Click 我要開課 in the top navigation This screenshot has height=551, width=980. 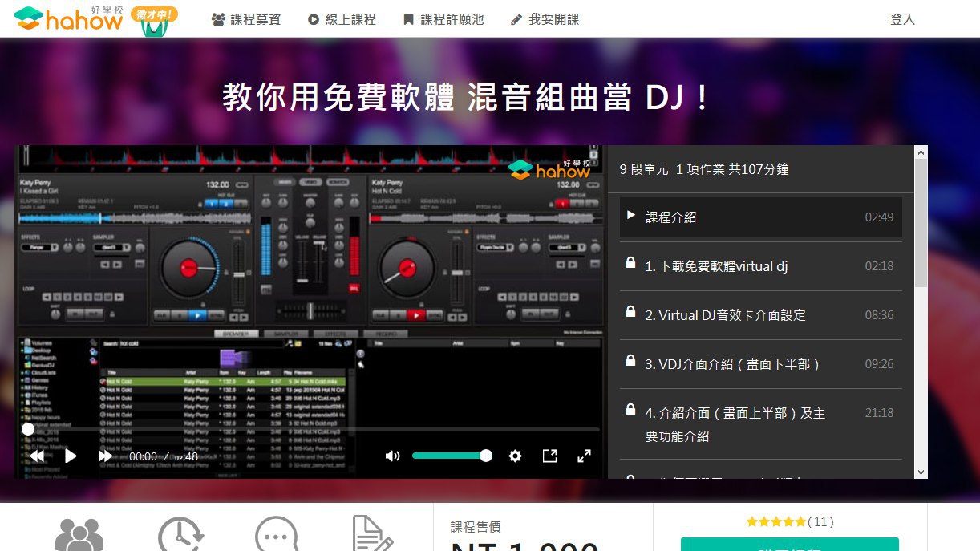[545, 19]
